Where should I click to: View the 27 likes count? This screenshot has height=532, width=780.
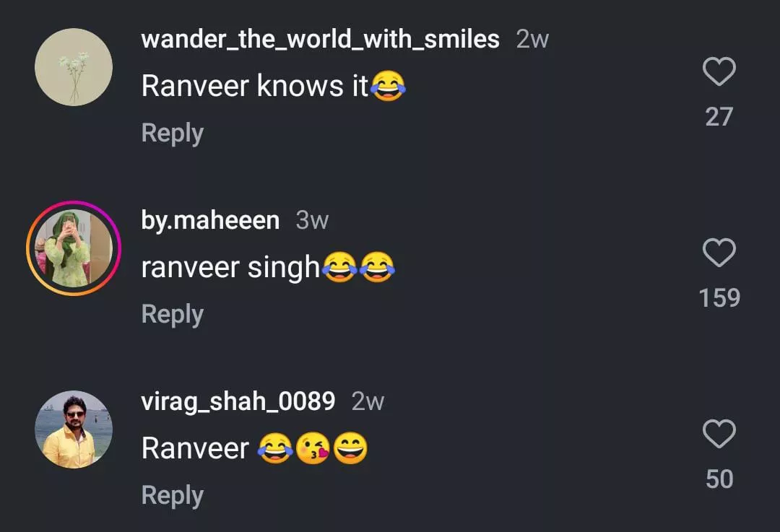tap(719, 117)
